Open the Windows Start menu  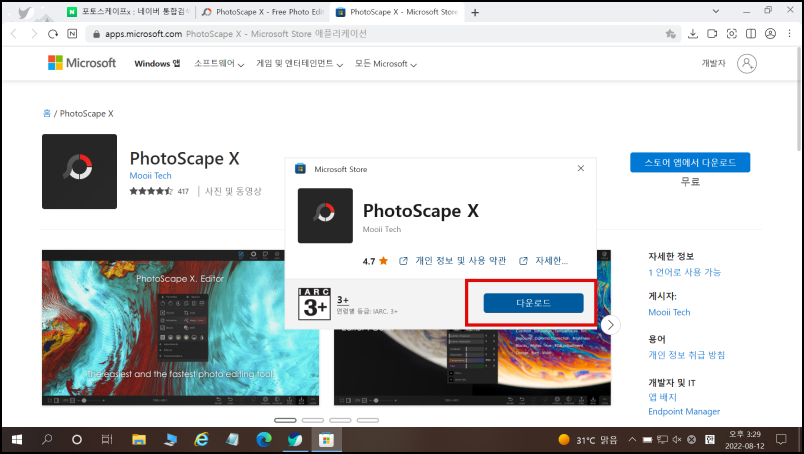[x=16, y=440]
